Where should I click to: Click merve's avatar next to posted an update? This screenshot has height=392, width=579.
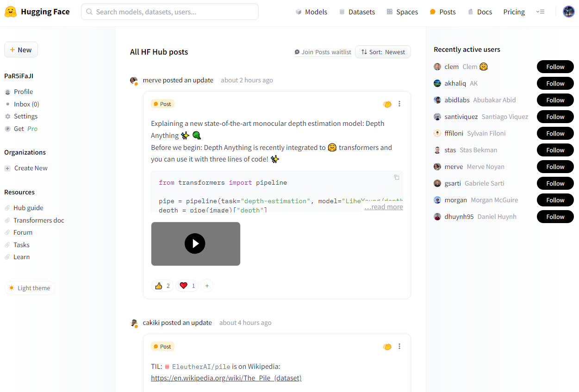(x=134, y=81)
